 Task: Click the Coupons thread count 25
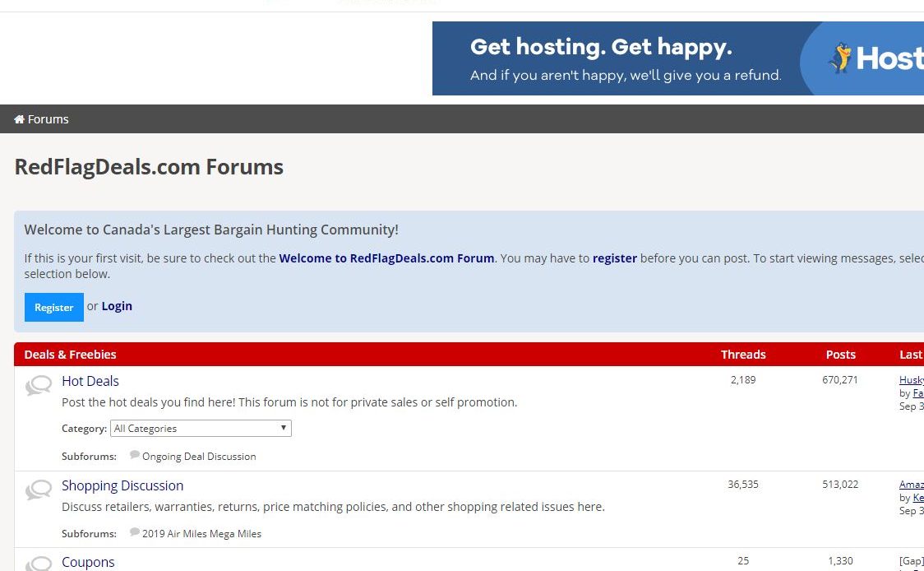pyautogui.click(x=743, y=561)
